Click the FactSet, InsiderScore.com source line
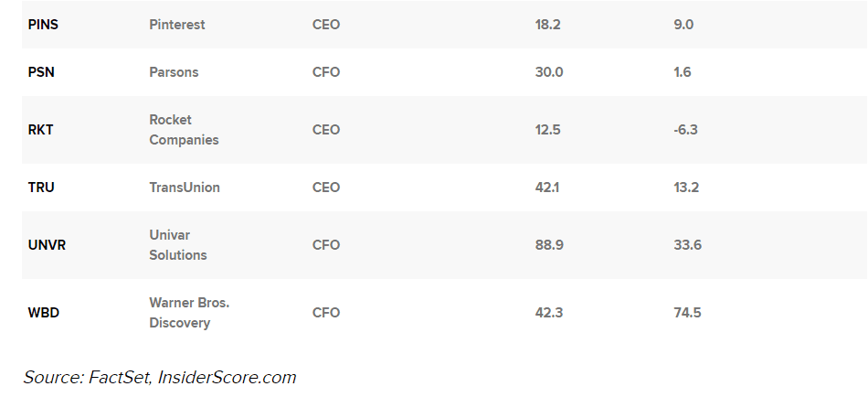The width and height of the screenshot is (868, 397). click(x=160, y=377)
